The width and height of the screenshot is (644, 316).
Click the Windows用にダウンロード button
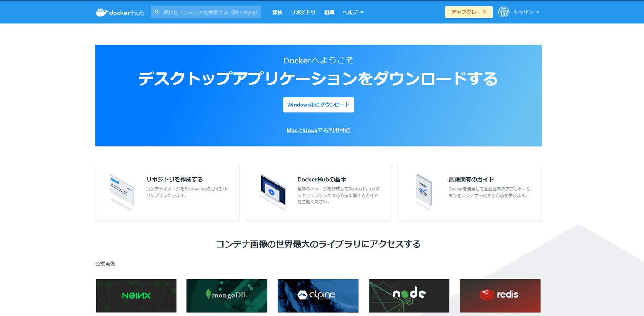click(318, 105)
